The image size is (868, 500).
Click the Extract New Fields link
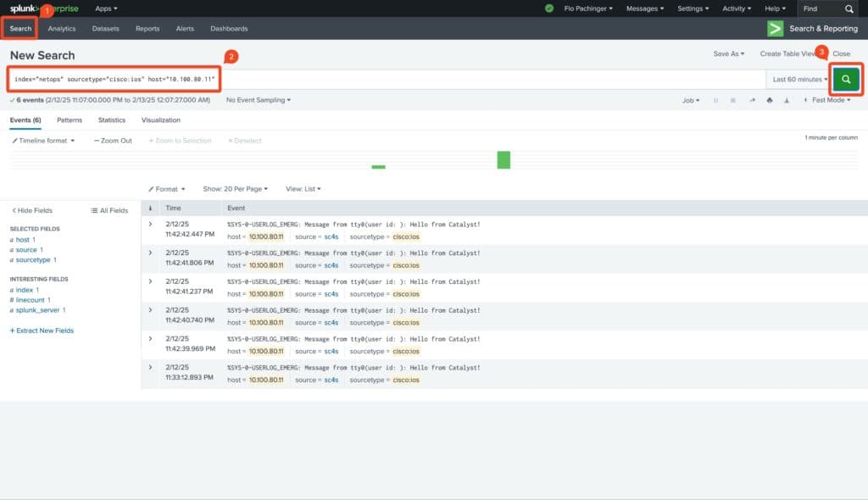pos(42,331)
